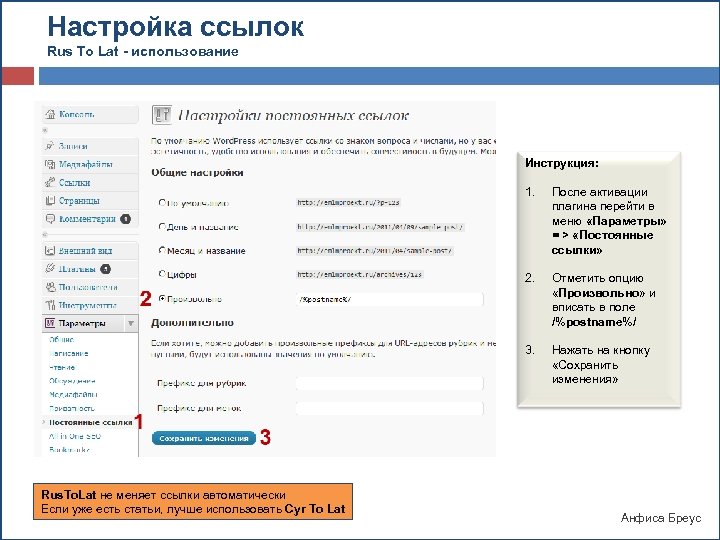
Task: Open Записи via its pin icon
Action: tap(50, 146)
